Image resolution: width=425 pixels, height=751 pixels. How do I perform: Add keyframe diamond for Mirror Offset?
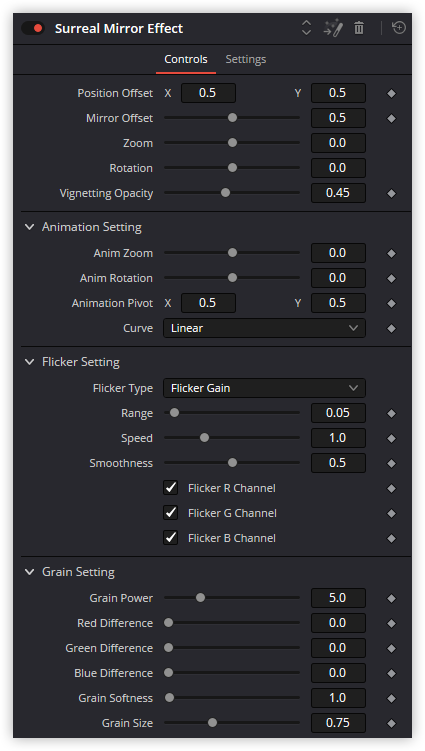click(391, 118)
